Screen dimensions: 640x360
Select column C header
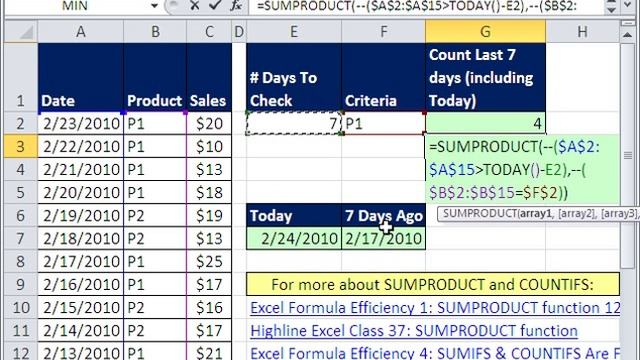pos(209,32)
